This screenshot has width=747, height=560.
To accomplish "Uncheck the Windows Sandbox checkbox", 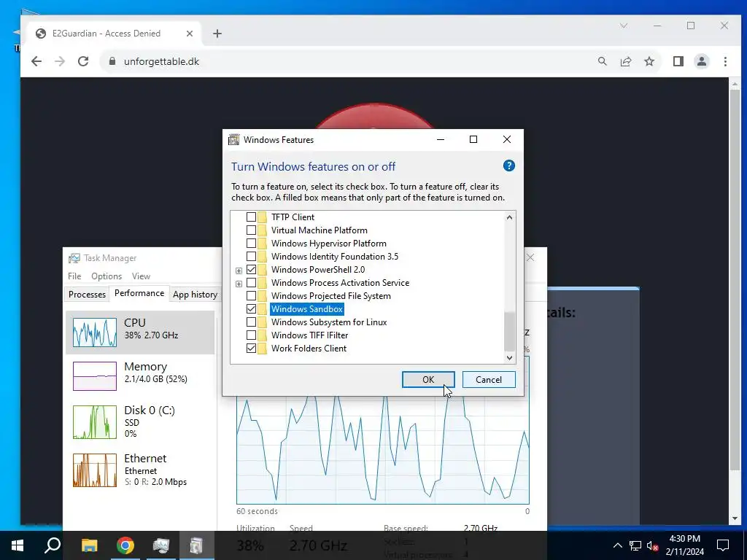I will [251, 309].
